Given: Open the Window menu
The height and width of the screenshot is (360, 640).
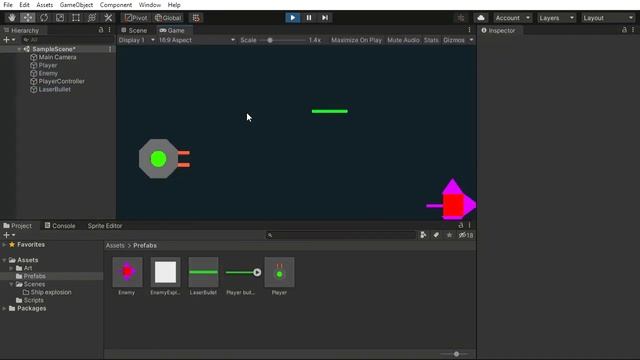Looking at the screenshot, I should click(x=149, y=5).
